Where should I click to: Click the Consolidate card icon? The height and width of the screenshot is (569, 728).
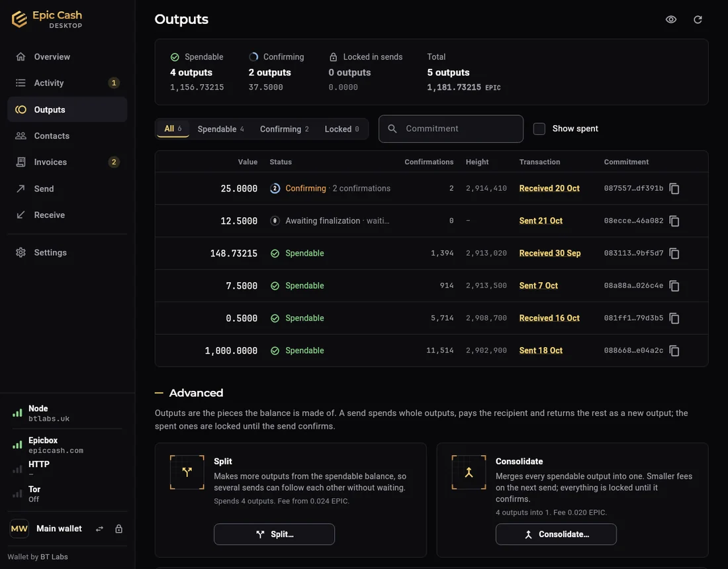click(x=469, y=472)
